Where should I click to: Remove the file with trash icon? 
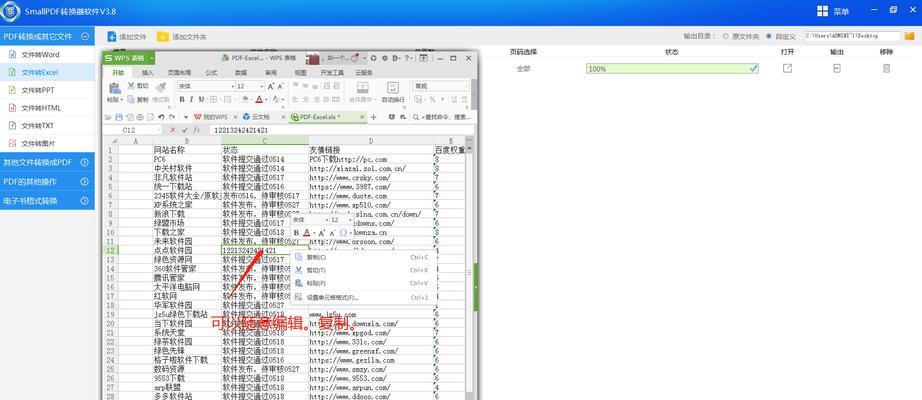[886, 69]
